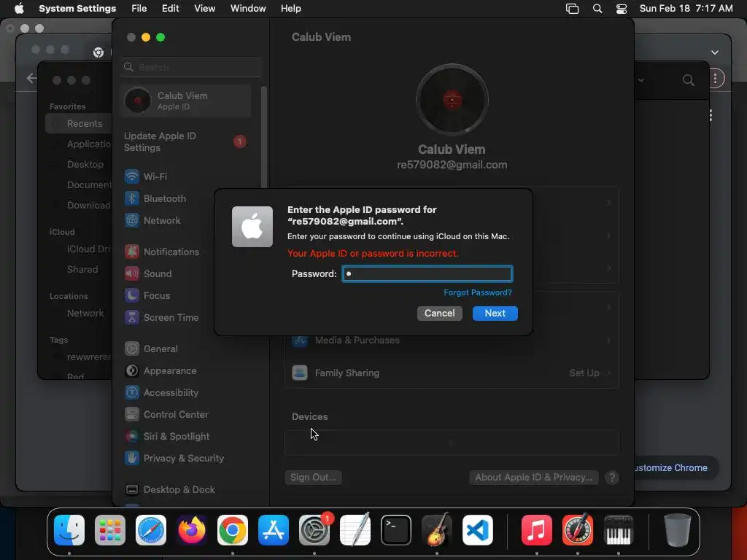
Task: Select Calub Viem Apple ID sidebar entry
Action: point(186,101)
